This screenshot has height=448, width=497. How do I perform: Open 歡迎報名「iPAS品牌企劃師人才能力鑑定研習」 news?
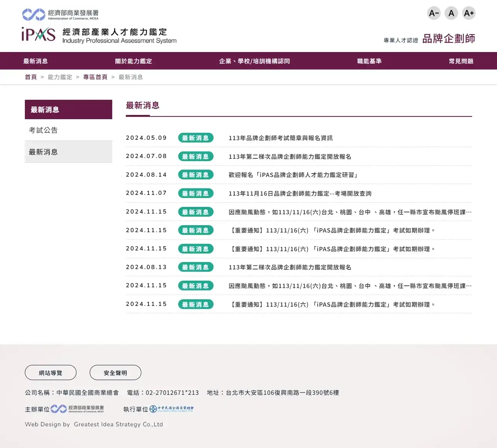(x=294, y=175)
